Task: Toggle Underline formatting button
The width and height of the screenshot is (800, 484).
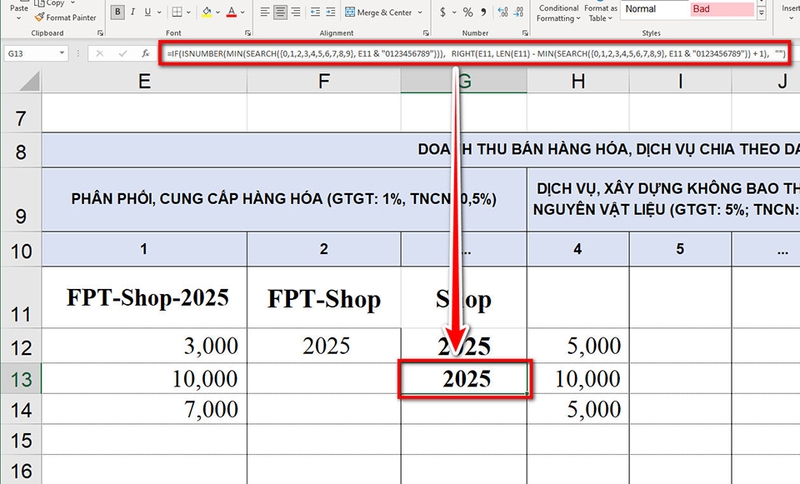Action: (147, 12)
